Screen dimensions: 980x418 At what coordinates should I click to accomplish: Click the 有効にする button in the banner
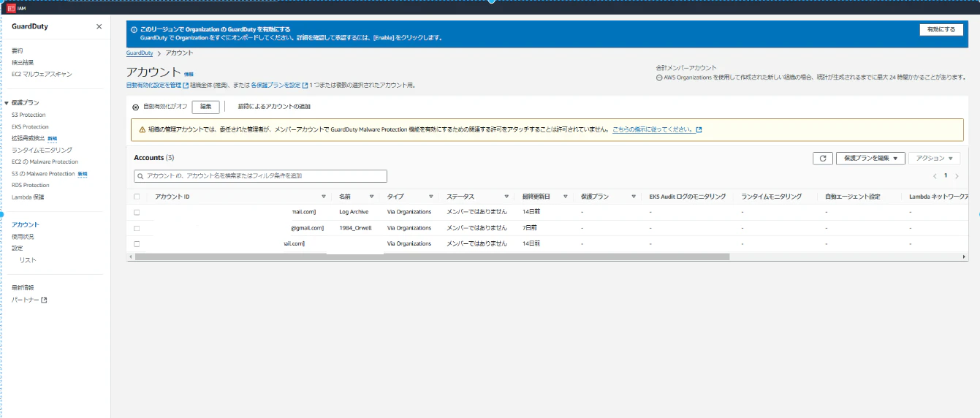pyautogui.click(x=941, y=29)
